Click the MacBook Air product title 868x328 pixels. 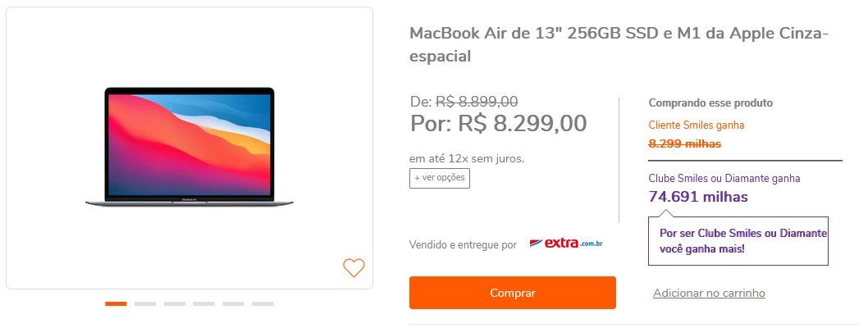pyautogui.click(x=619, y=44)
